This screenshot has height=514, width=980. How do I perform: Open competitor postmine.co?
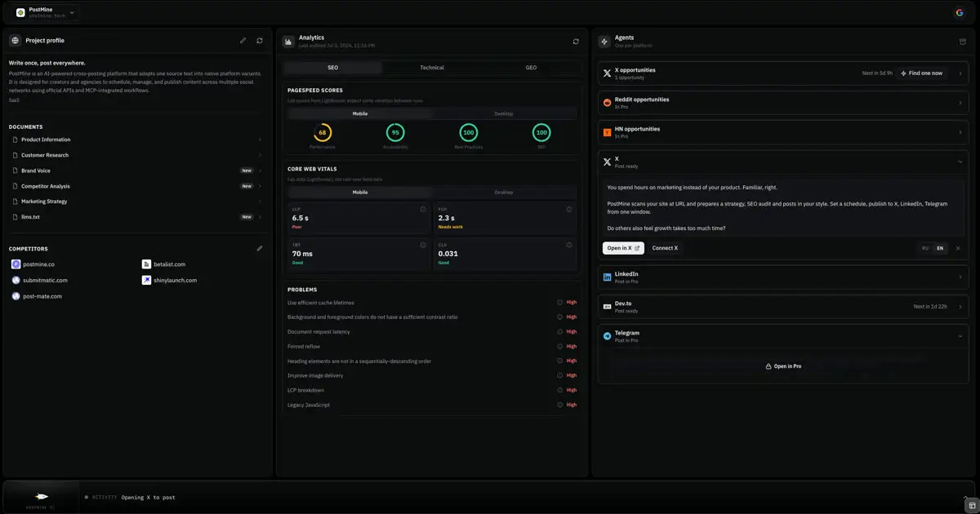pyautogui.click(x=33, y=264)
